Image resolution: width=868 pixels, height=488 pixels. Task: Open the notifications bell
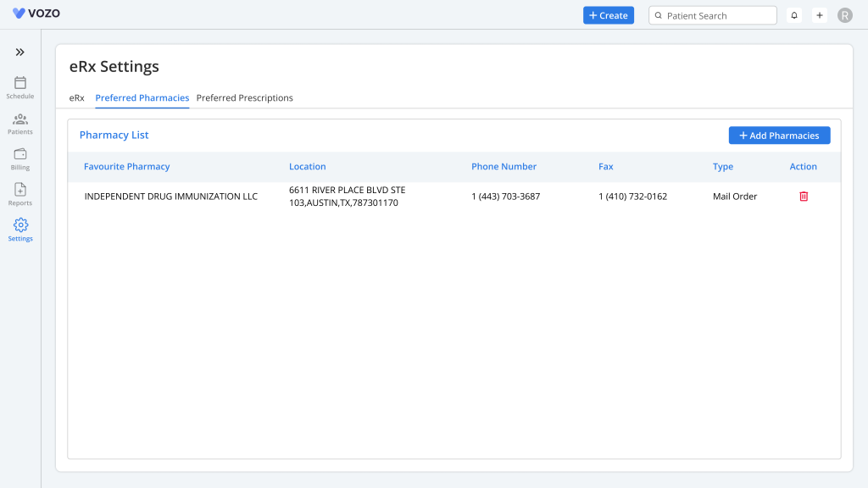click(794, 15)
